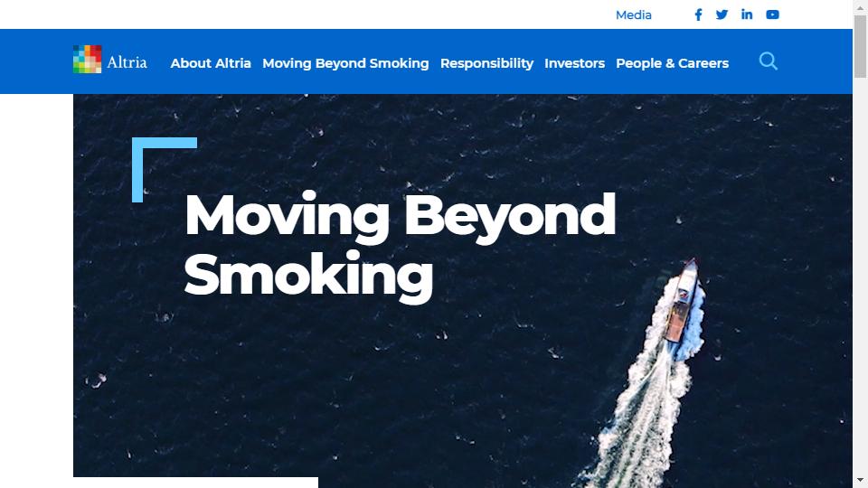Screen dimensions: 868x488
Task: Expand Moving Beyond Smoking nav menu
Action: [345, 63]
